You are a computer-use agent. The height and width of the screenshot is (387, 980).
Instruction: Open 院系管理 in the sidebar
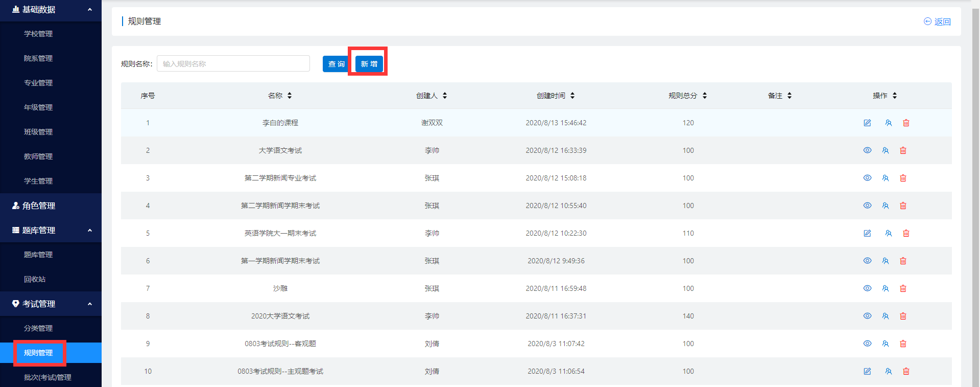point(38,58)
